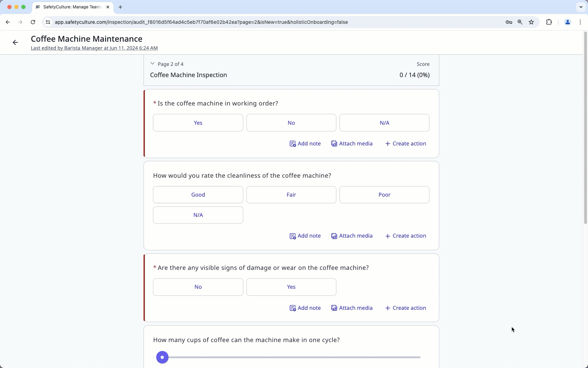
Task: Open the browser extensions puzzle icon
Action: [549, 22]
